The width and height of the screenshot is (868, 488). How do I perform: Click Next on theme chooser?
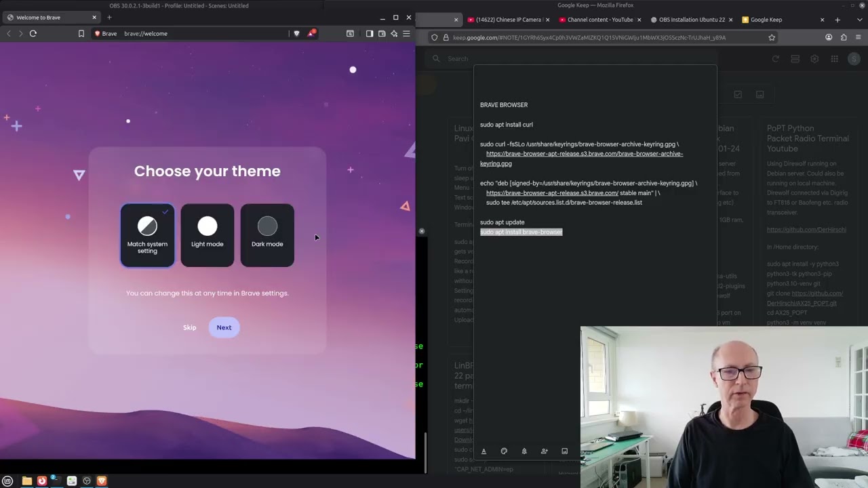pyautogui.click(x=224, y=327)
